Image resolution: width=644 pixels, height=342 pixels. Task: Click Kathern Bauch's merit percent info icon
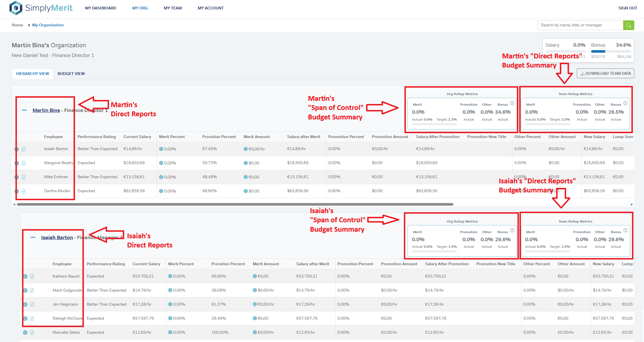[170, 276]
